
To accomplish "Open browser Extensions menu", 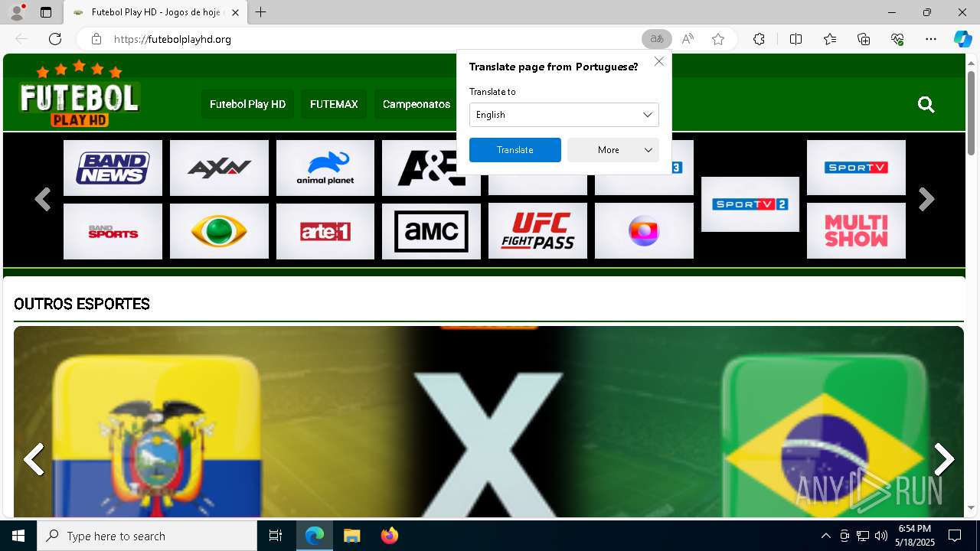I will pyautogui.click(x=759, y=39).
